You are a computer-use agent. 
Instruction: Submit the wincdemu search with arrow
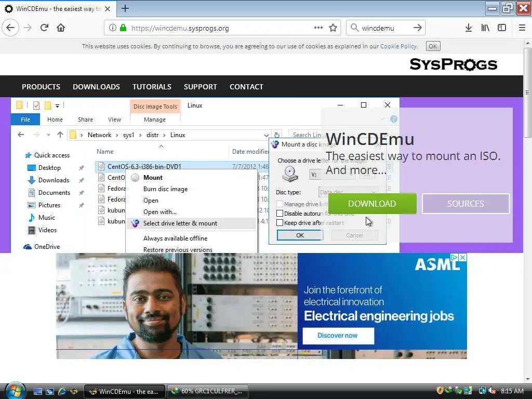(418, 28)
